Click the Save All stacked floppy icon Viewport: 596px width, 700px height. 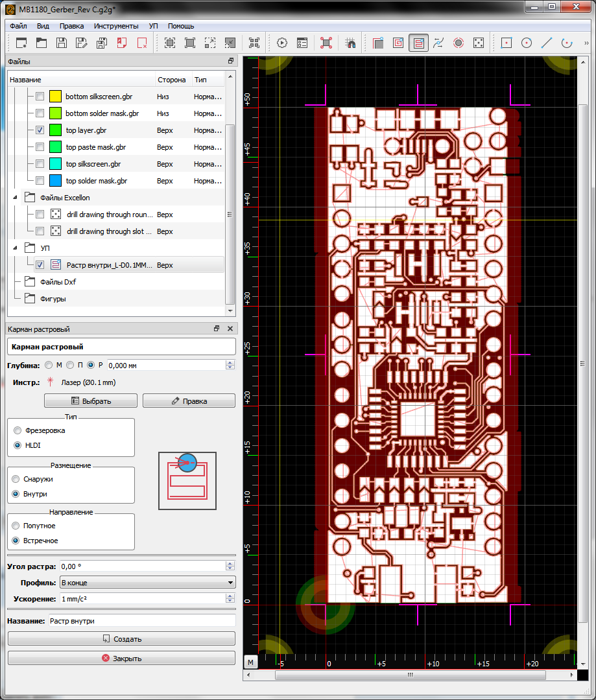pos(102,43)
